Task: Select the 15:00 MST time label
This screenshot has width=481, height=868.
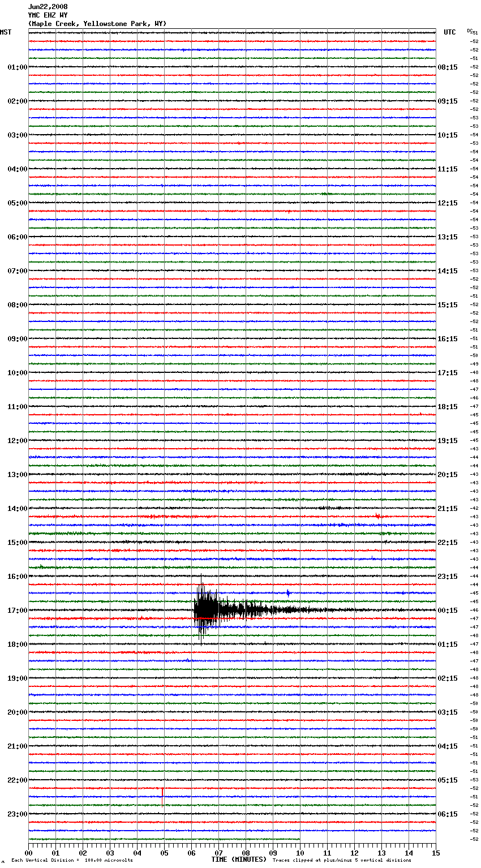Action: (x=18, y=543)
